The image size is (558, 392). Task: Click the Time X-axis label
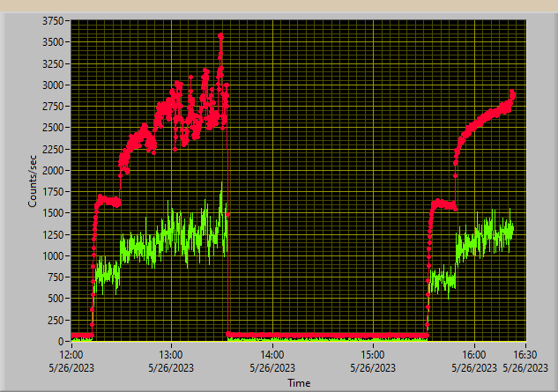click(x=299, y=383)
